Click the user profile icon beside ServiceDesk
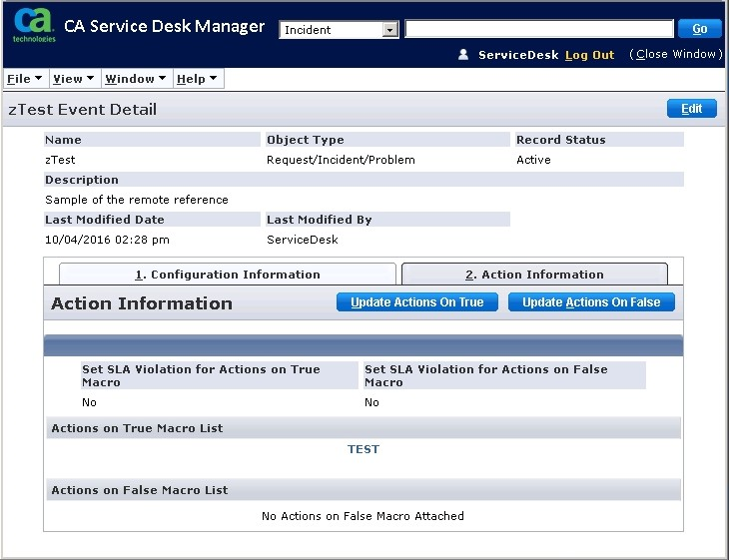 (463, 55)
